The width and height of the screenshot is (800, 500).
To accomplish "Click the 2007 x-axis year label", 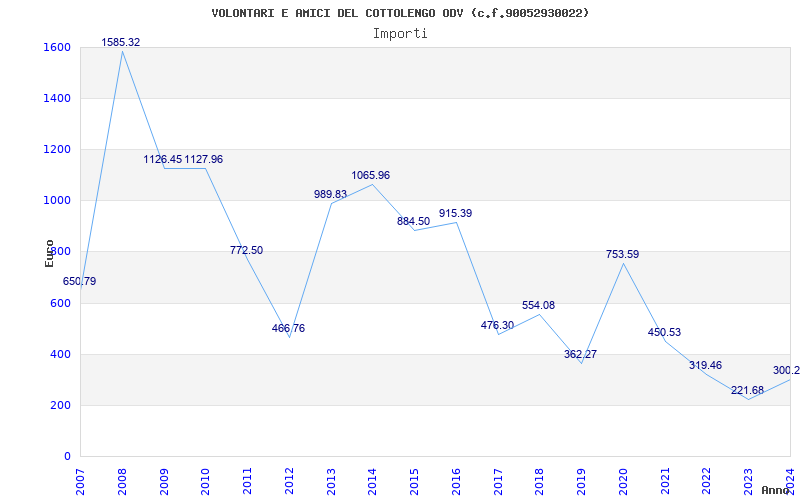I will tap(80, 481).
